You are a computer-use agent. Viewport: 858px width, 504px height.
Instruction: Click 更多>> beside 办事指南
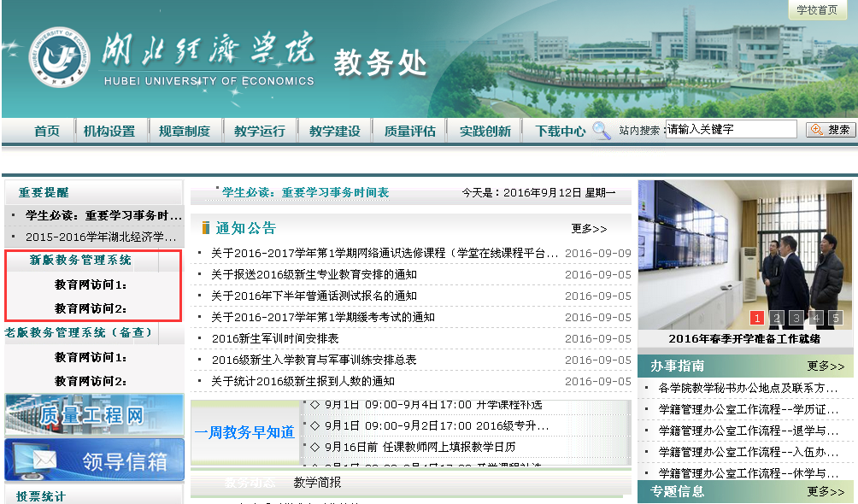click(826, 366)
